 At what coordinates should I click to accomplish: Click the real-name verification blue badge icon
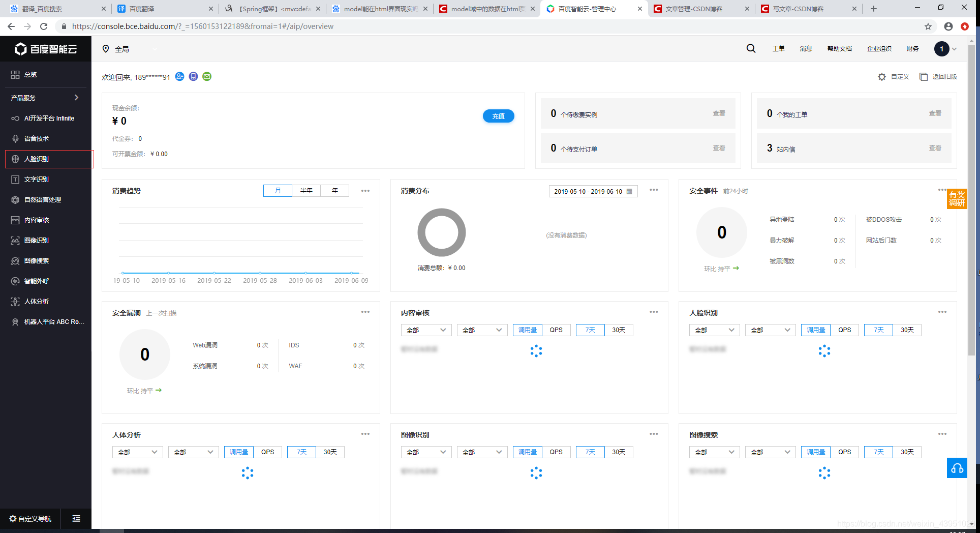pos(180,76)
